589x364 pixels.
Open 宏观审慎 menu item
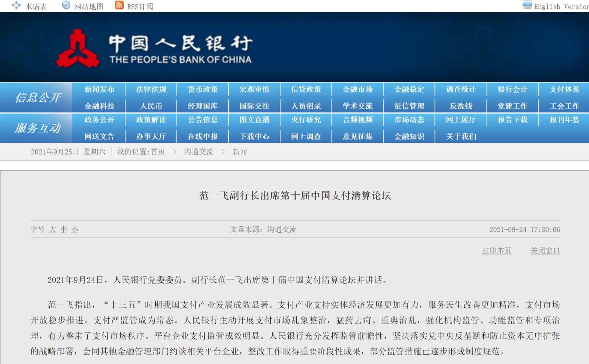pyautogui.click(x=254, y=89)
